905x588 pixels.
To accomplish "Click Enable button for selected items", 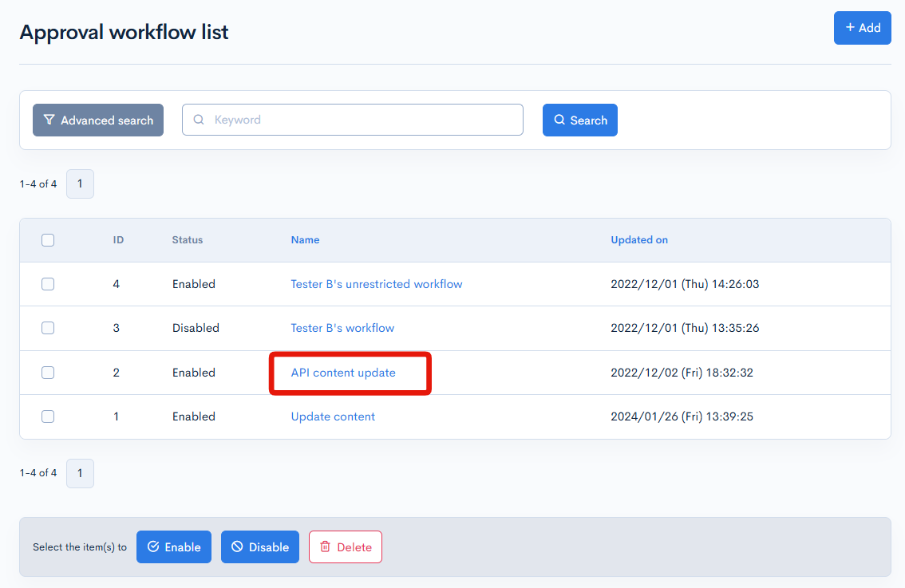I will tap(174, 547).
